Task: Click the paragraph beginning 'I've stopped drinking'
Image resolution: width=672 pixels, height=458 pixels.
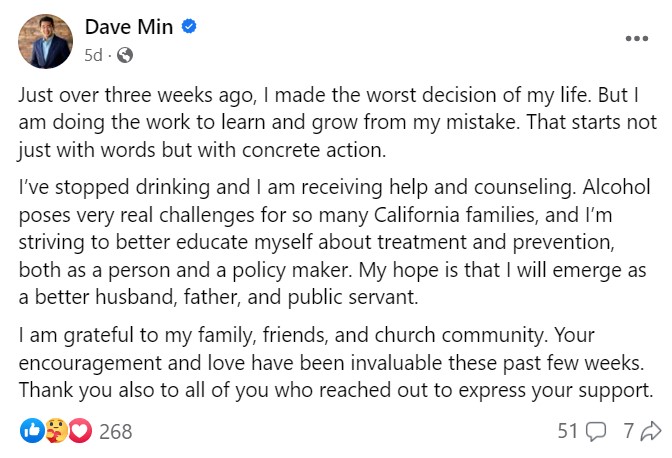Action: (x=334, y=242)
